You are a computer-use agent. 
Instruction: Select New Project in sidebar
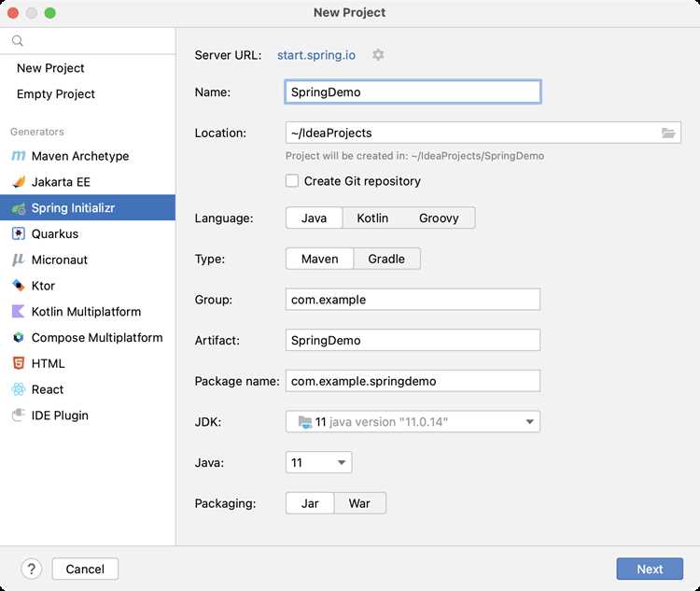[50, 68]
